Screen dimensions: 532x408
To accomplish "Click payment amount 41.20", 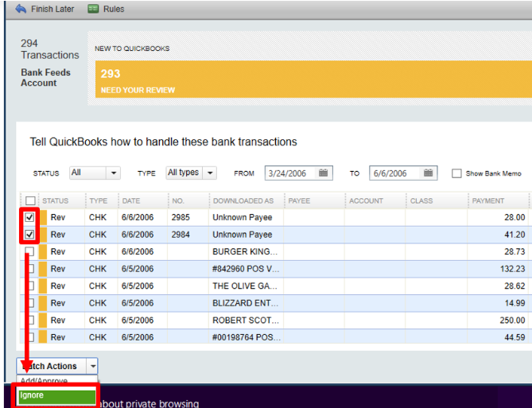I will click(515, 234).
